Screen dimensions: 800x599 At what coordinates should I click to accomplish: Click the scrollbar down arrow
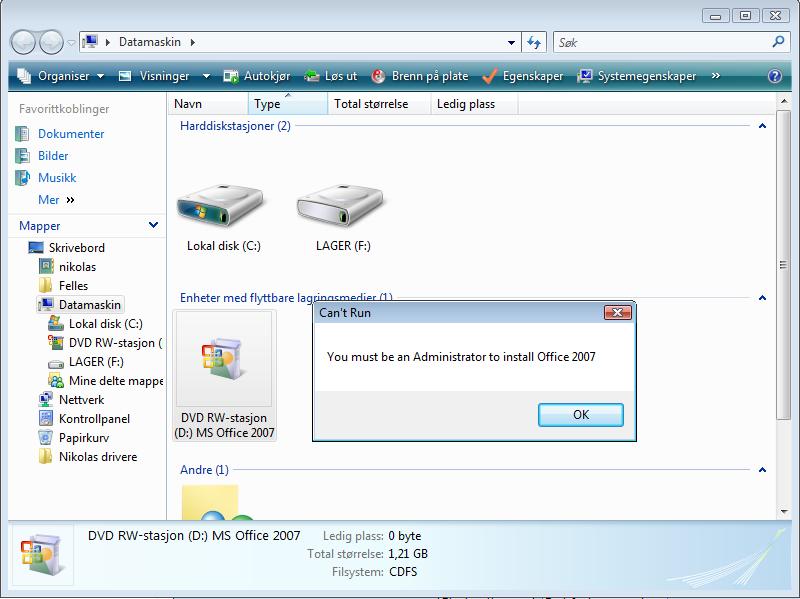click(x=783, y=512)
